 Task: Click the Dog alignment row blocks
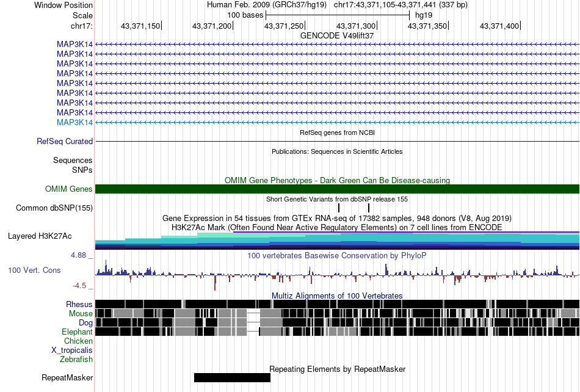[338, 322]
